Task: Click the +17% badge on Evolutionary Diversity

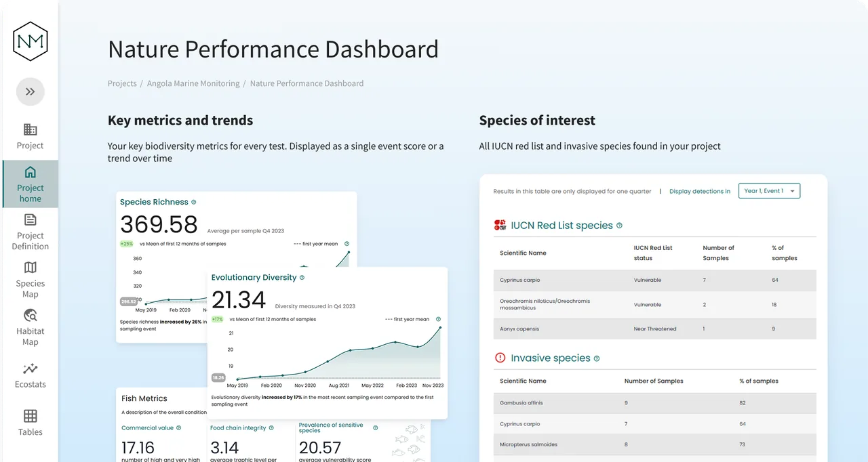Action: pos(218,319)
